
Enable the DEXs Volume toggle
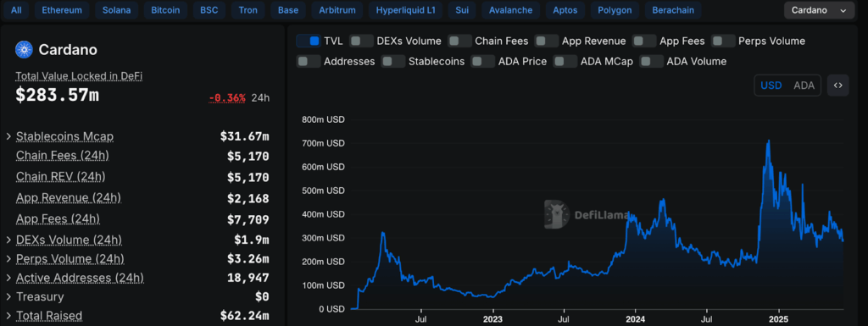pyautogui.click(x=361, y=41)
